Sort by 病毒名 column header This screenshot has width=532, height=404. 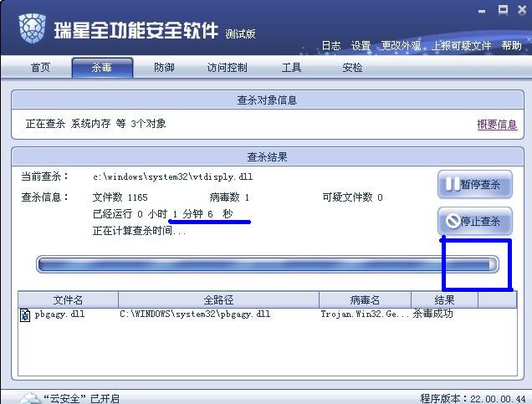pyautogui.click(x=365, y=299)
